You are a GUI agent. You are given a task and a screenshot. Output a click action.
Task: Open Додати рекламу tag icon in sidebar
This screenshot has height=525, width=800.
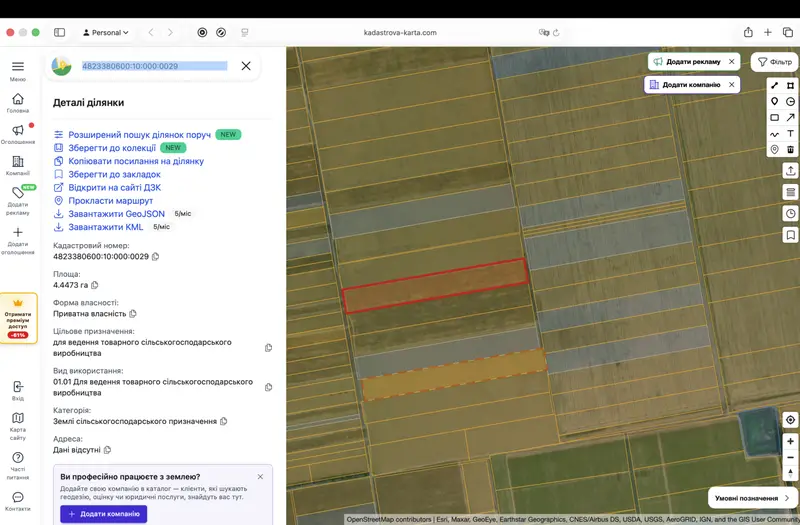(x=18, y=193)
